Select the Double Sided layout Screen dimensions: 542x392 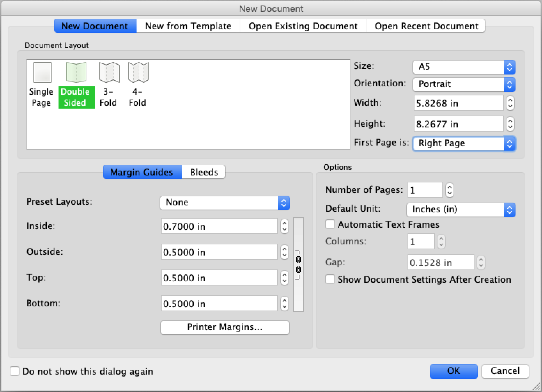coord(76,84)
